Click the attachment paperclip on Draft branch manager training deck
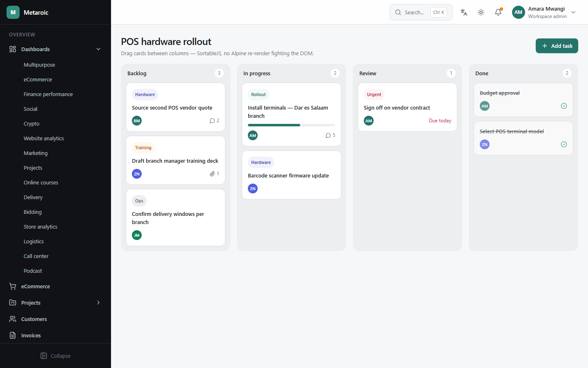588x368 pixels. pos(212,174)
